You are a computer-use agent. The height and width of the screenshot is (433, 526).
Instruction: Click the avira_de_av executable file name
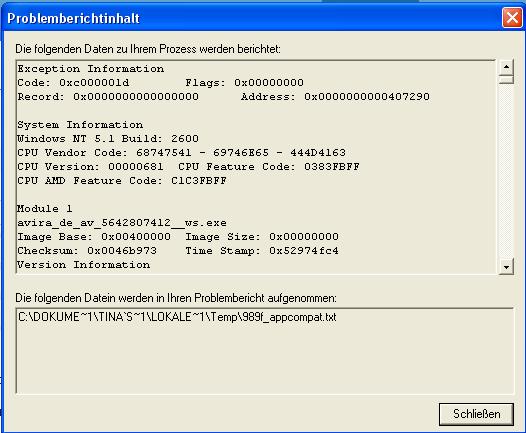coord(122,223)
